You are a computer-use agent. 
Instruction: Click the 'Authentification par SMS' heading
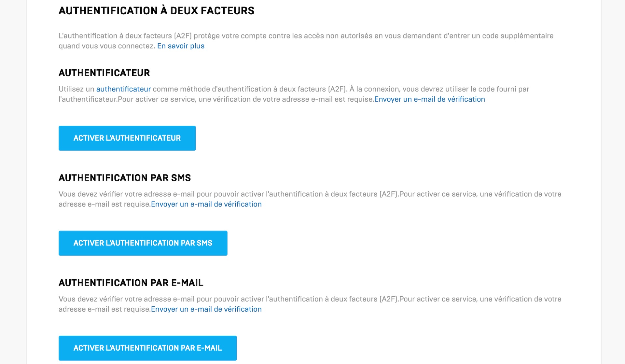pos(125,178)
